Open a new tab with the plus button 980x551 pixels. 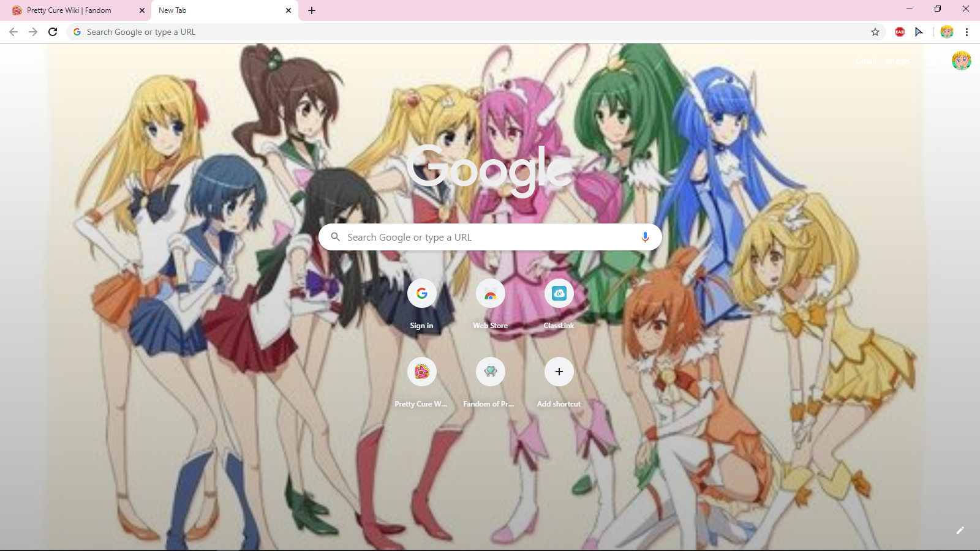pos(312,10)
